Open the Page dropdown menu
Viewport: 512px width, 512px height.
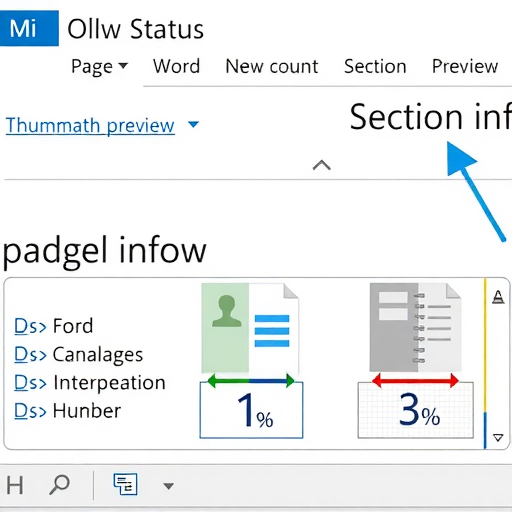(x=99, y=66)
